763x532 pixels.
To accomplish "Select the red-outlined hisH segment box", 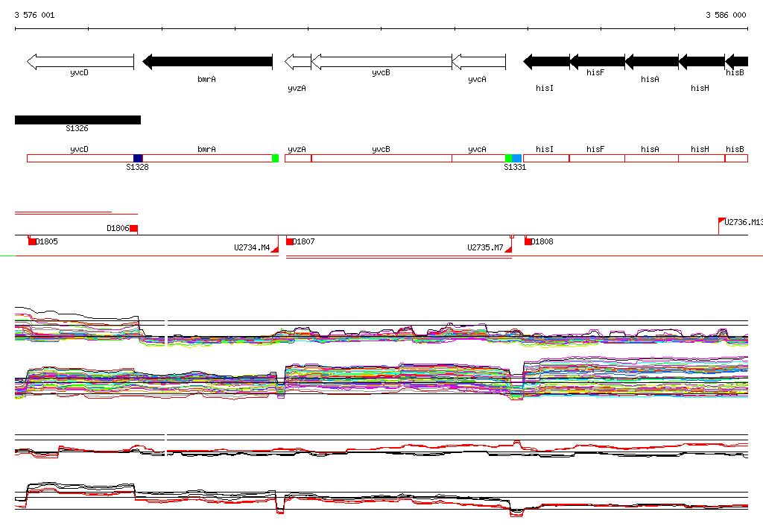I will click(702, 158).
